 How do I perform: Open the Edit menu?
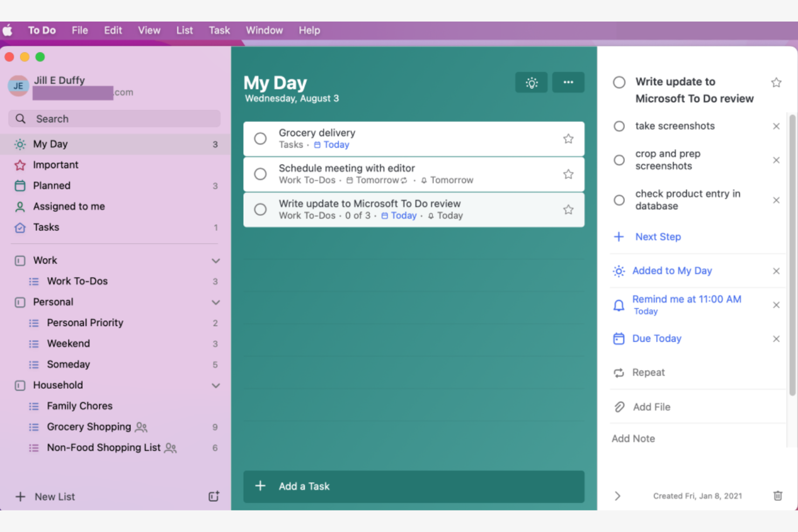click(113, 31)
